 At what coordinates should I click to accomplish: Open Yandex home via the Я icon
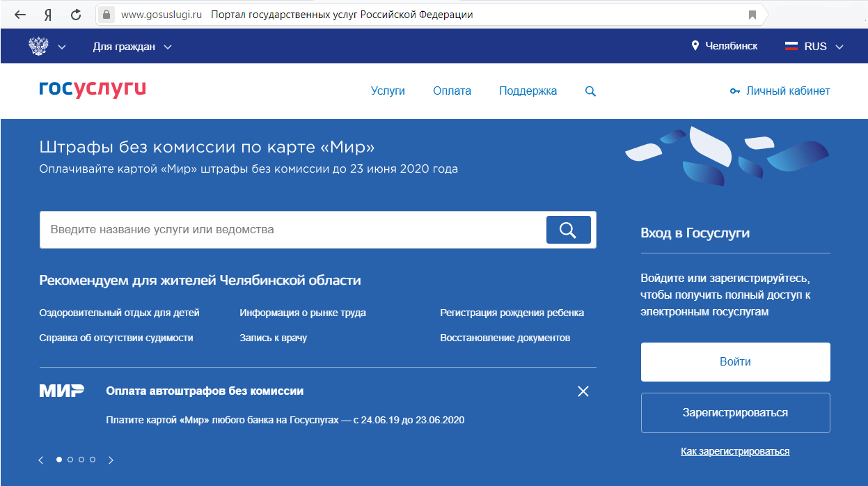pos(48,15)
